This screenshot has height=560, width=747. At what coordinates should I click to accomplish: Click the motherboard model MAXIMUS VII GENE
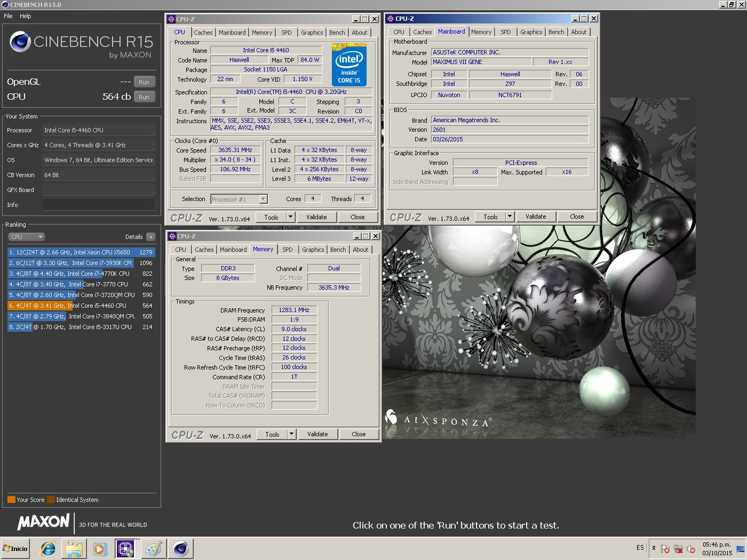point(481,62)
